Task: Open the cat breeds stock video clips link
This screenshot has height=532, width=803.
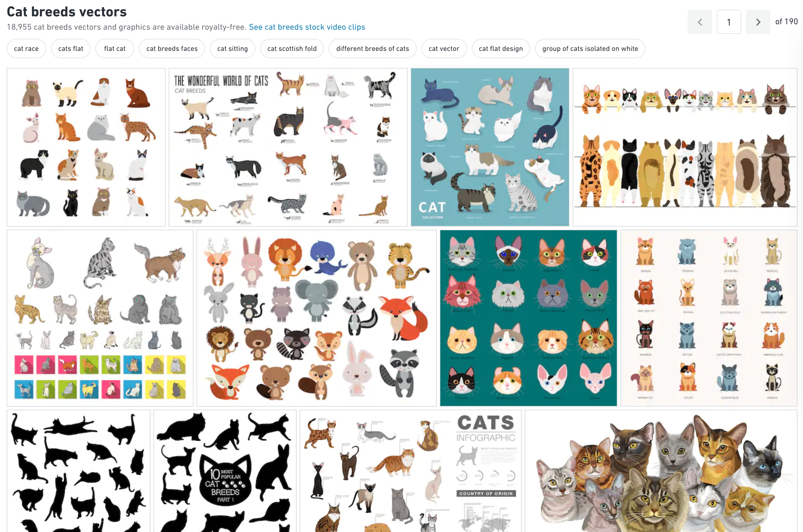Action: click(307, 27)
